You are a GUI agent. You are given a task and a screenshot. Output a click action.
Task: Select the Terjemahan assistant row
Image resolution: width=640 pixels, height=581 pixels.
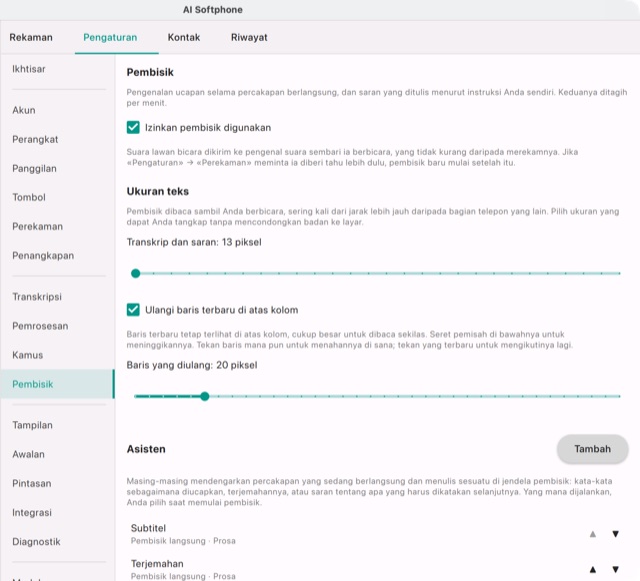377,569
